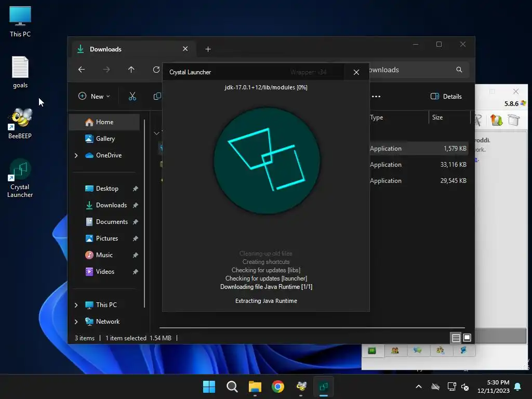Go forward in File Explorer
This screenshot has width=532, height=399.
[x=107, y=70]
